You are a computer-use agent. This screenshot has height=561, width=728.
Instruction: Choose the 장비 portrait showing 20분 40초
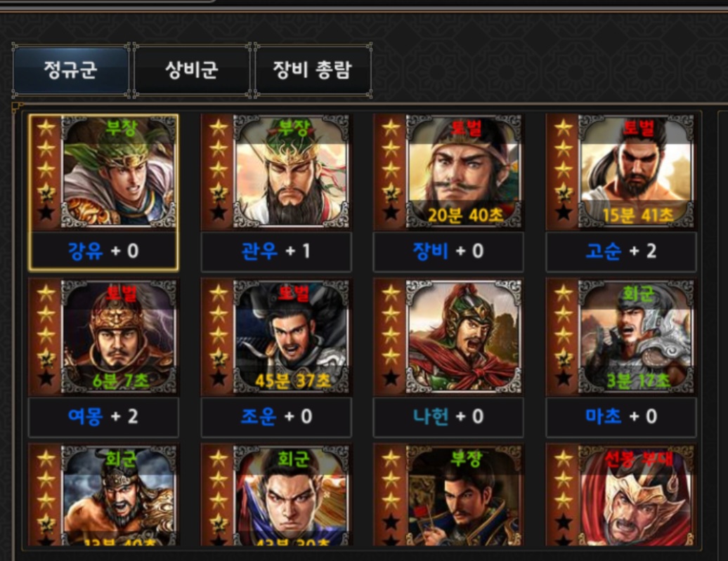(464, 172)
